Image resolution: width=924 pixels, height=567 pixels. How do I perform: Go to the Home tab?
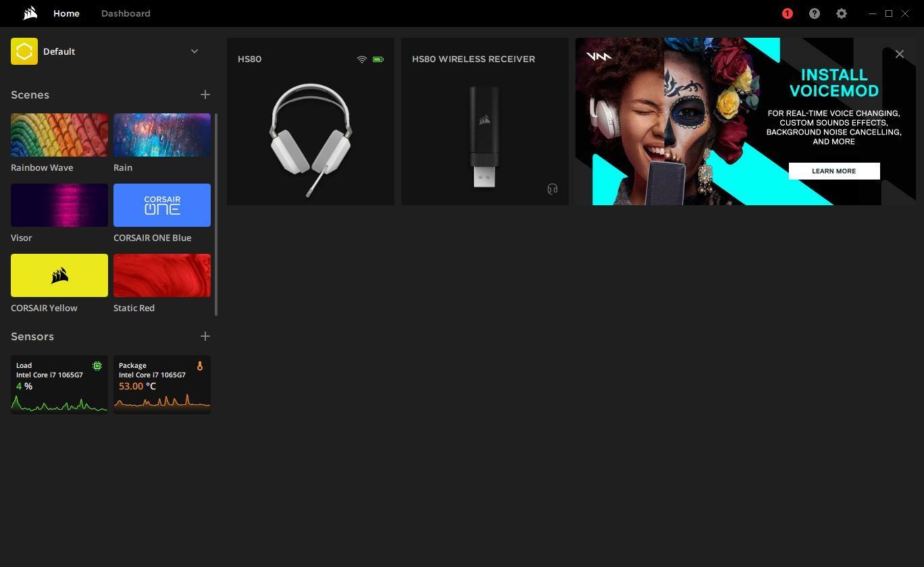pos(66,13)
